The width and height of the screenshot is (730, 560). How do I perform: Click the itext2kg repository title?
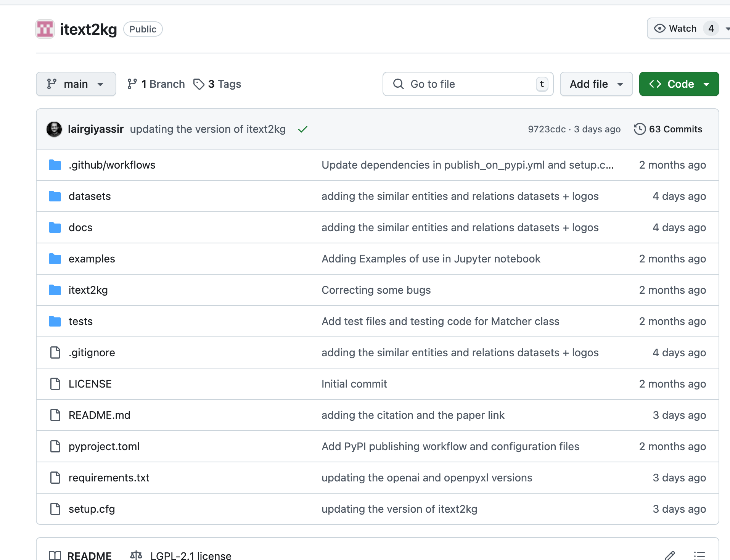(88, 29)
